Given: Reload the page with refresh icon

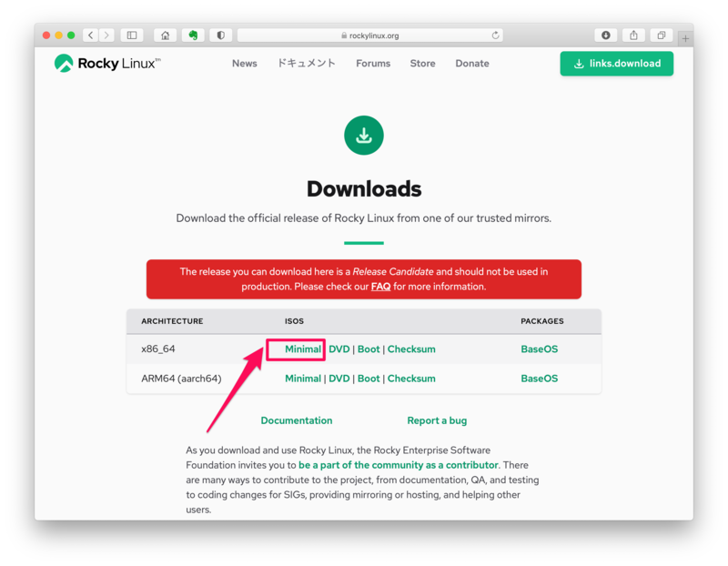Looking at the screenshot, I should pos(495,35).
